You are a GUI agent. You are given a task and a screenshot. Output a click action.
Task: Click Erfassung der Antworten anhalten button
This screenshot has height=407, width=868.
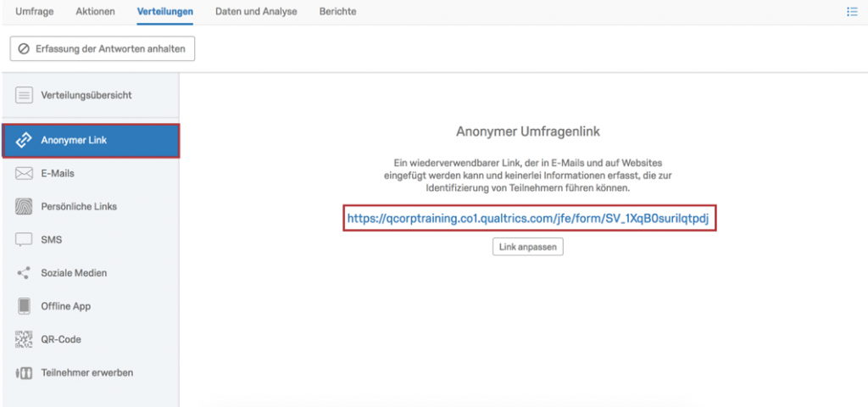103,48
